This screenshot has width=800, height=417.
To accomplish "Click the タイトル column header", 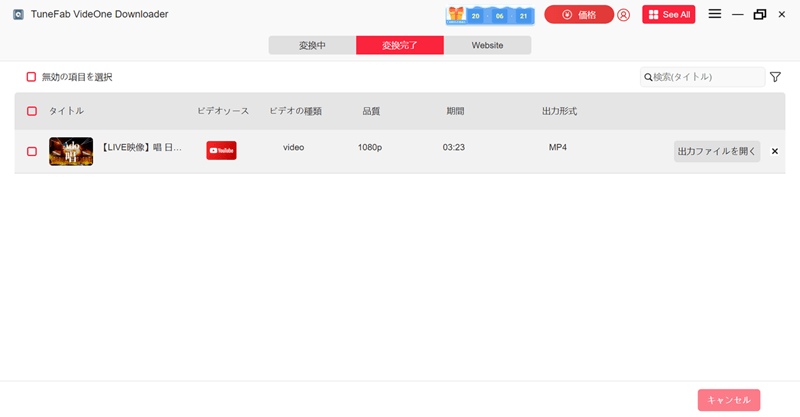I will pyautogui.click(x=66, y=111).
